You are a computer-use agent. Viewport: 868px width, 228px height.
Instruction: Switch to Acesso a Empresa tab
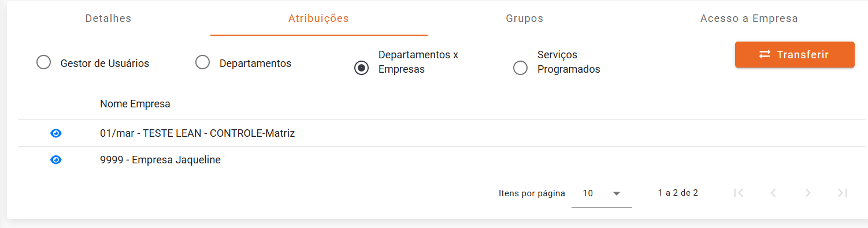tap(749, 18)
